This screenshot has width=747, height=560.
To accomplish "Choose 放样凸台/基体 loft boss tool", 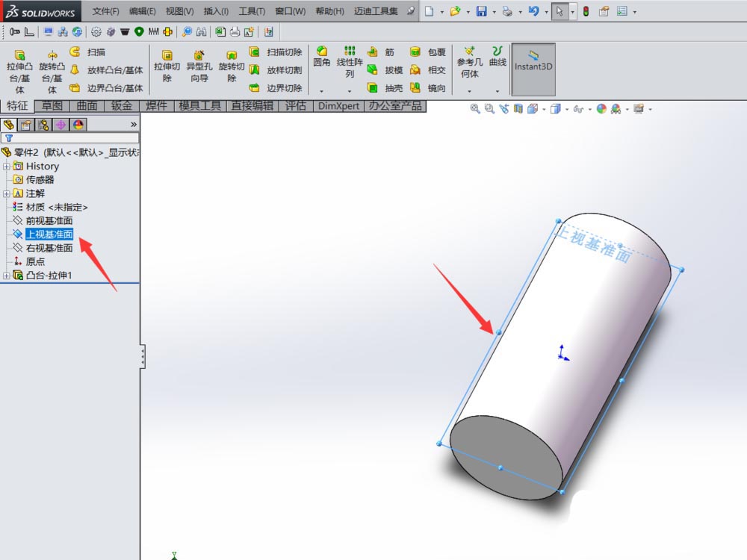I will tap(106, 70).
